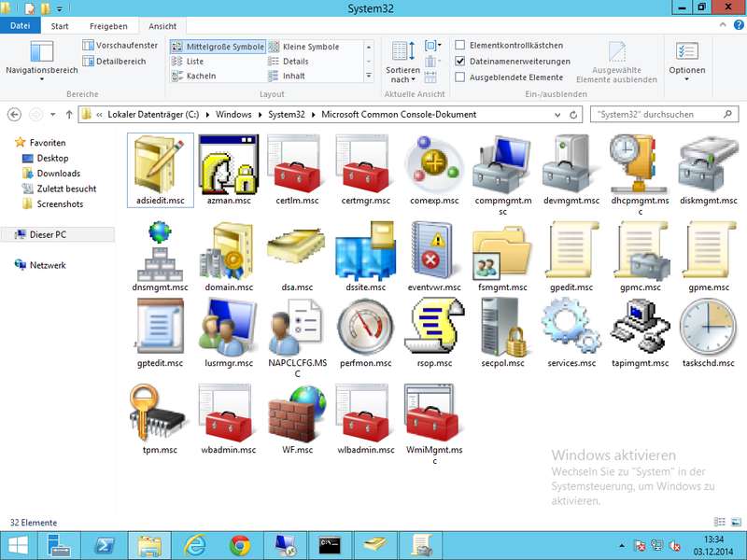Screen dimensions: 747x560
Task: Select fsmgmt.msc shared folder icon
Action: point(502,252)
